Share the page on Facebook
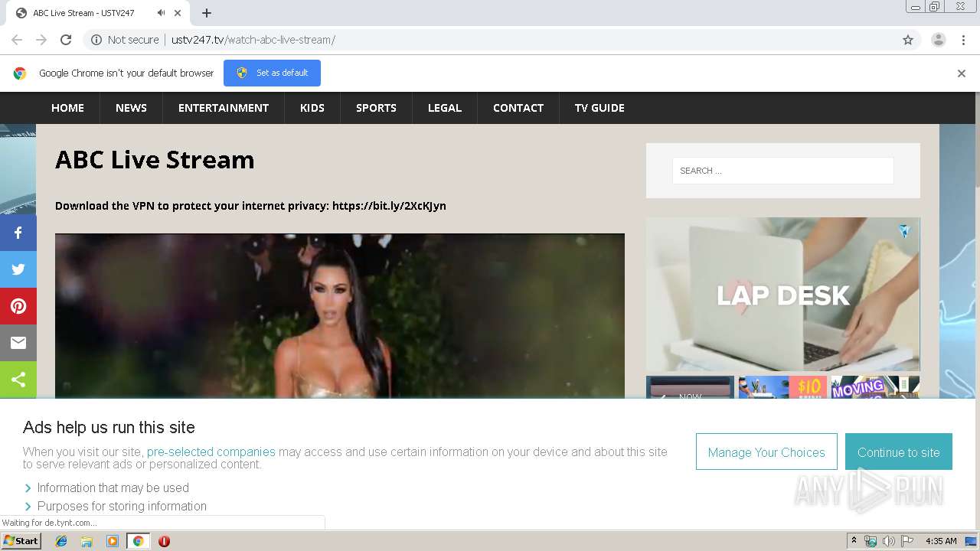980x551 pixels. coord(18,233)
